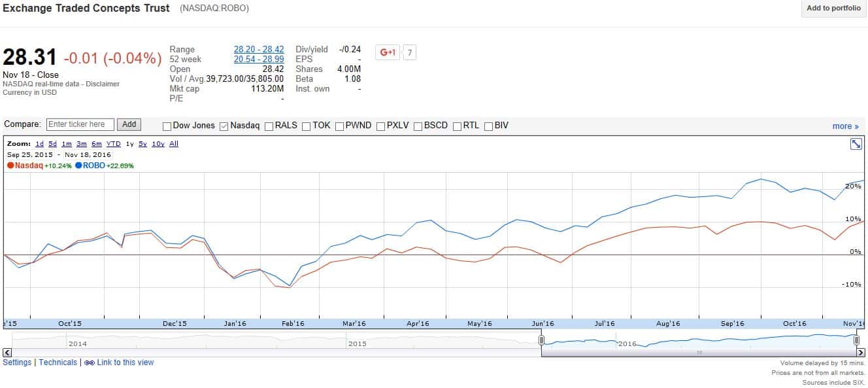This screenshot has height=388, width=868.
Task: Click the timeline scrollbar left arrow
Action: 7,353
